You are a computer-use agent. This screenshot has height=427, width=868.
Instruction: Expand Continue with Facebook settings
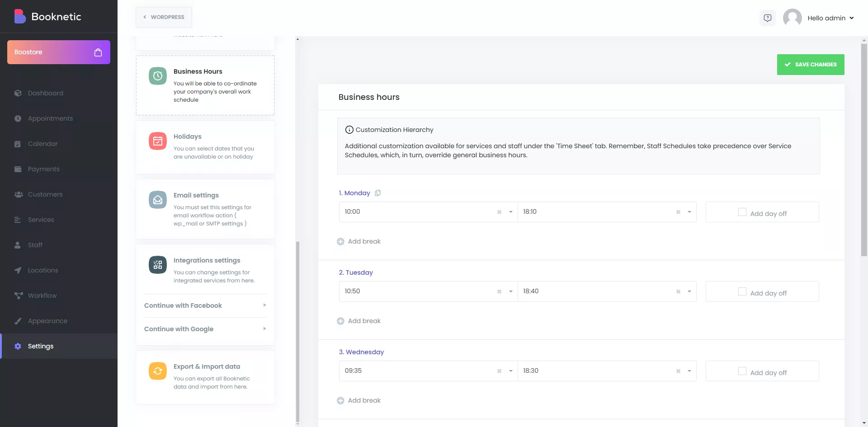pos(205,305)
